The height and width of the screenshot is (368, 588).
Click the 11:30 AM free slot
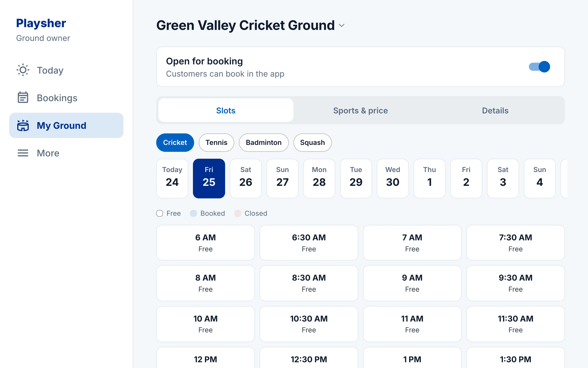[516, 324]
